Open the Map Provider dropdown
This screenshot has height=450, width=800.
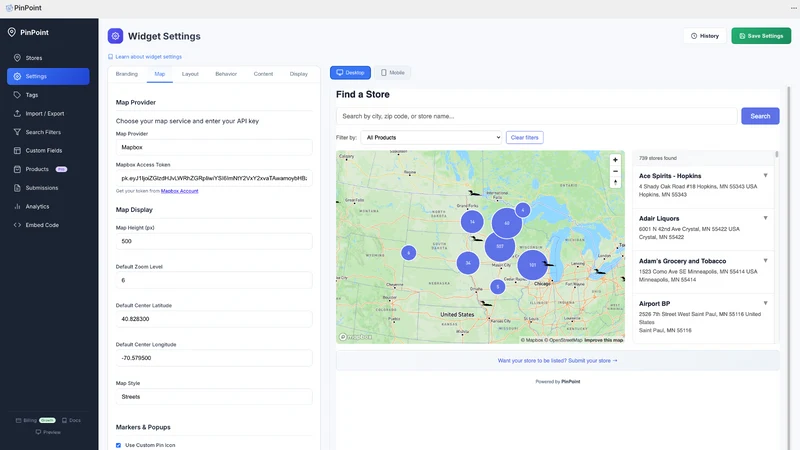click(214, 147)
